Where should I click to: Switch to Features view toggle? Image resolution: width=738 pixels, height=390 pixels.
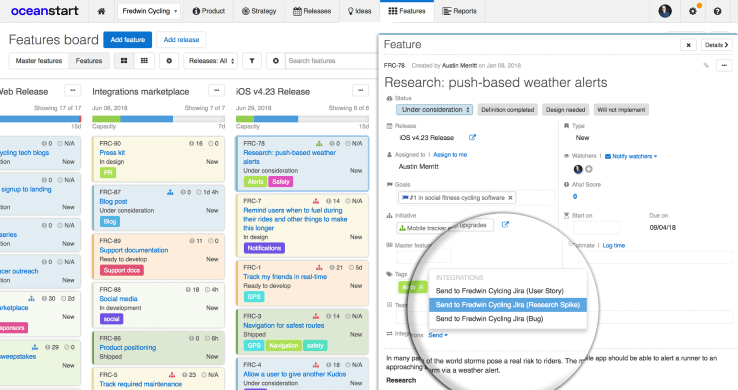89,61
